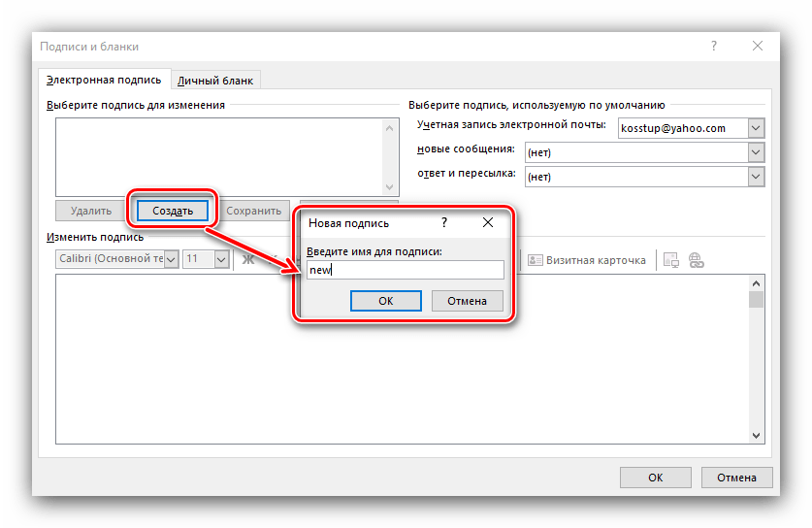
Task: Open the font size 11 dropdown
Action: coord(221,259)
